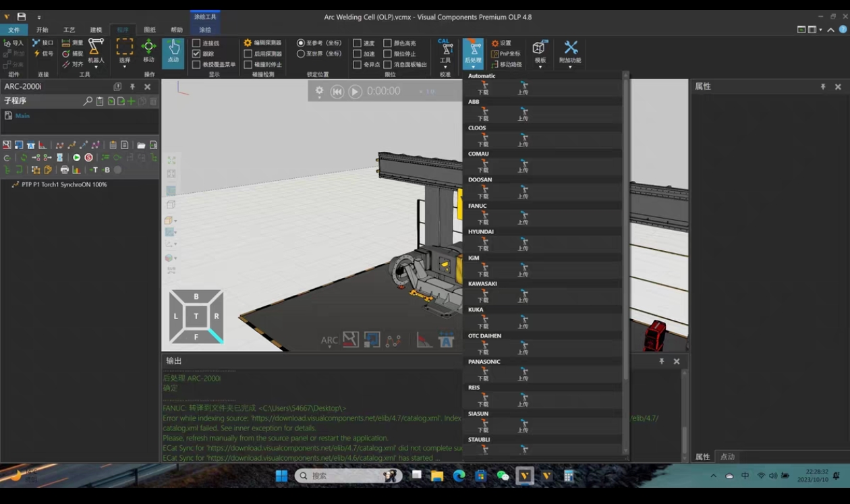
Task: Click the PnP坐标 tool
Action: coord(505,54)
